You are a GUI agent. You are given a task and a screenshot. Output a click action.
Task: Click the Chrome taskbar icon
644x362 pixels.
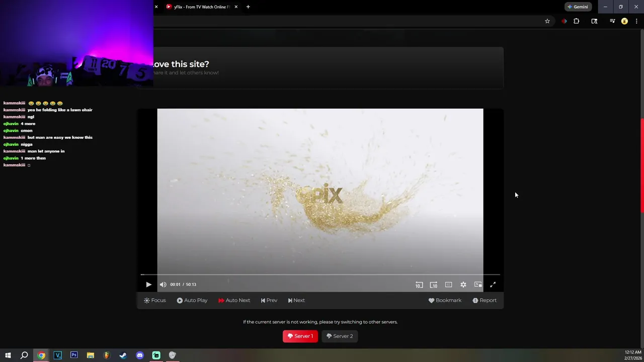point(41,355)
